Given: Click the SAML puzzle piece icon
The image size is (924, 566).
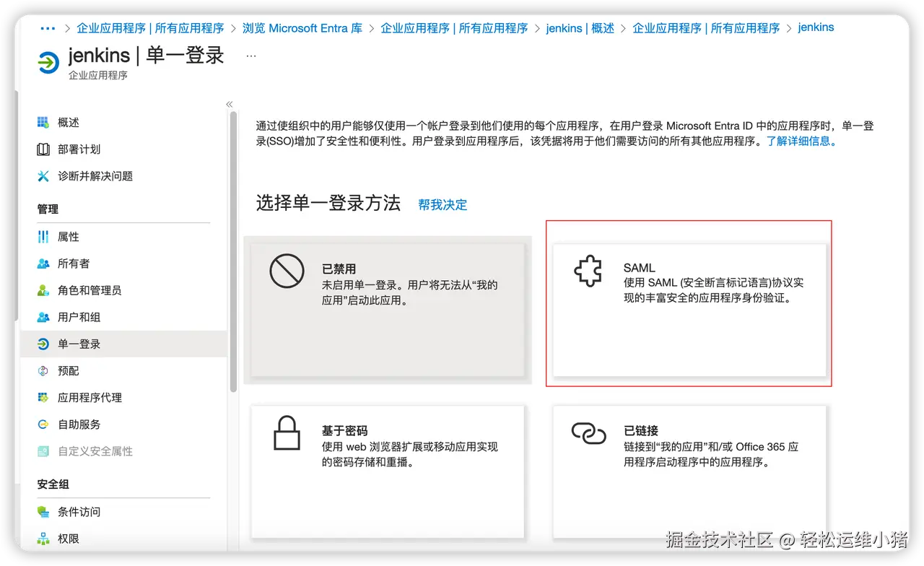Looking at the screenshot, I should pyautogui.click(x=588, y=272).
